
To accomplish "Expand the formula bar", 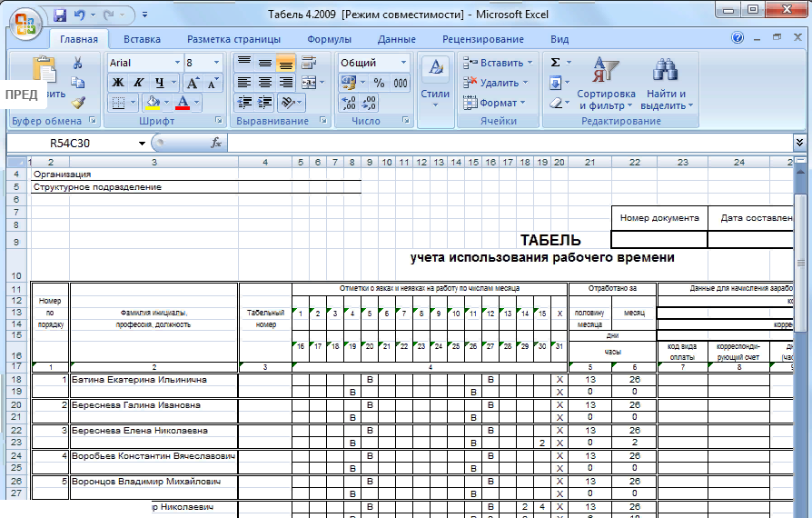I will pyautogui.click(x=799, y=143).
